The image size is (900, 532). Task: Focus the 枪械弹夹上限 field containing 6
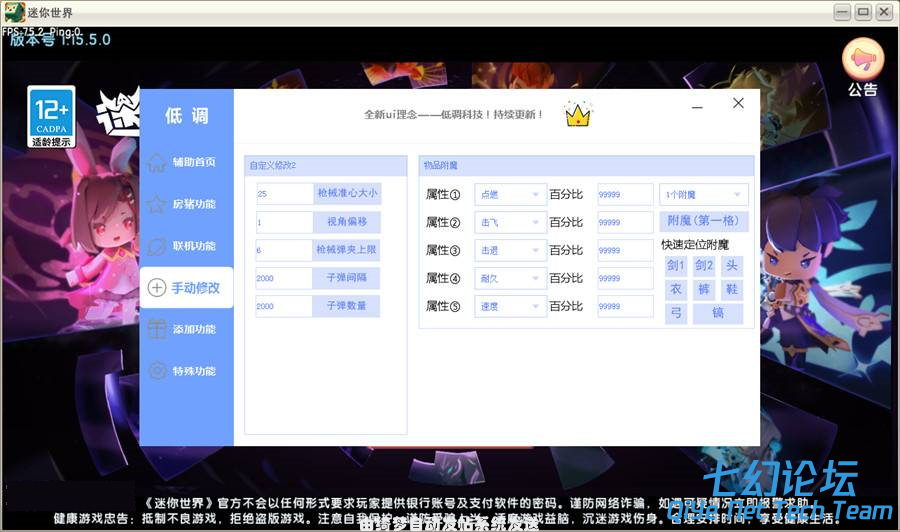point(284,250)
